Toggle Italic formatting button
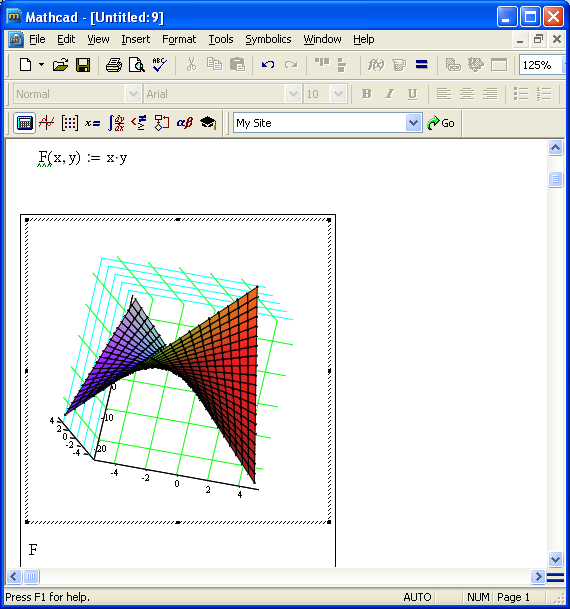The image size is (570, 609). [x=389, y=94]
